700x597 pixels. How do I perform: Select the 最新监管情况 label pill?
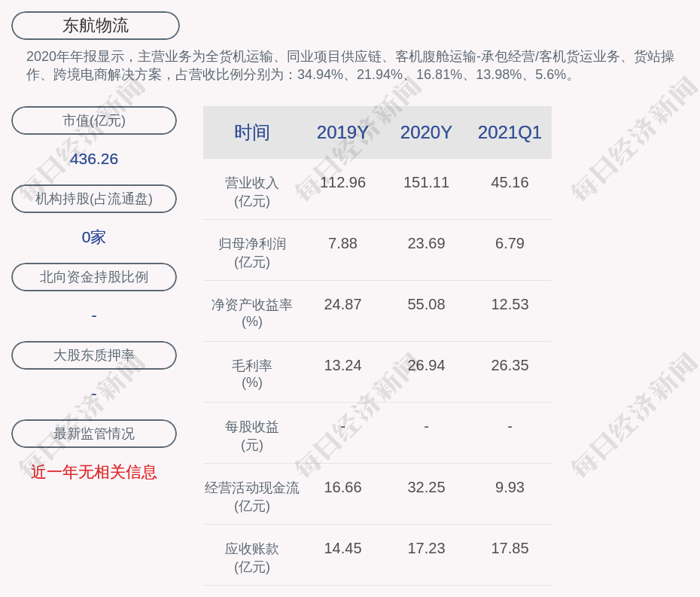(94, 434)
